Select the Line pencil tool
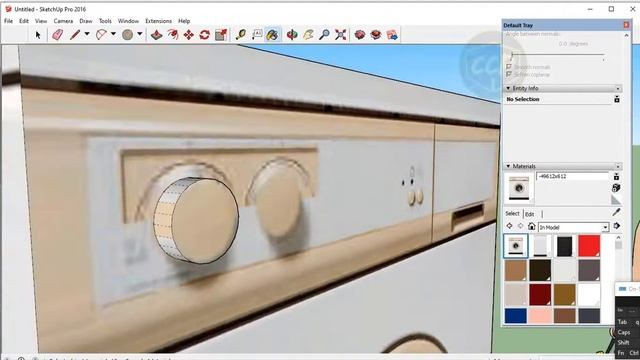Image resolution: width=640 pixels, height=360 pixels. pyautogui.click(x=75, y=35)
